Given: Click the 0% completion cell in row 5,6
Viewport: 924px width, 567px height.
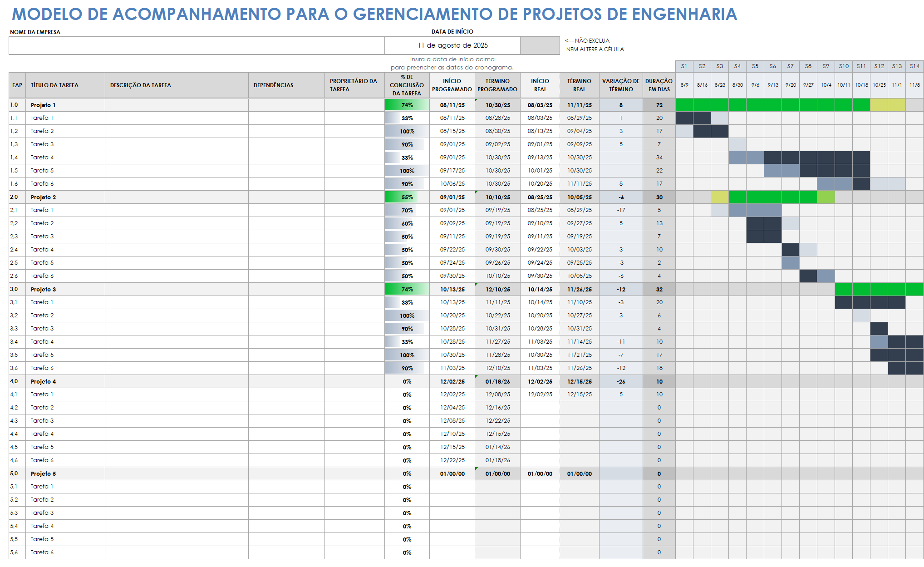Looking at the screenshot, I should coord(407,552).
